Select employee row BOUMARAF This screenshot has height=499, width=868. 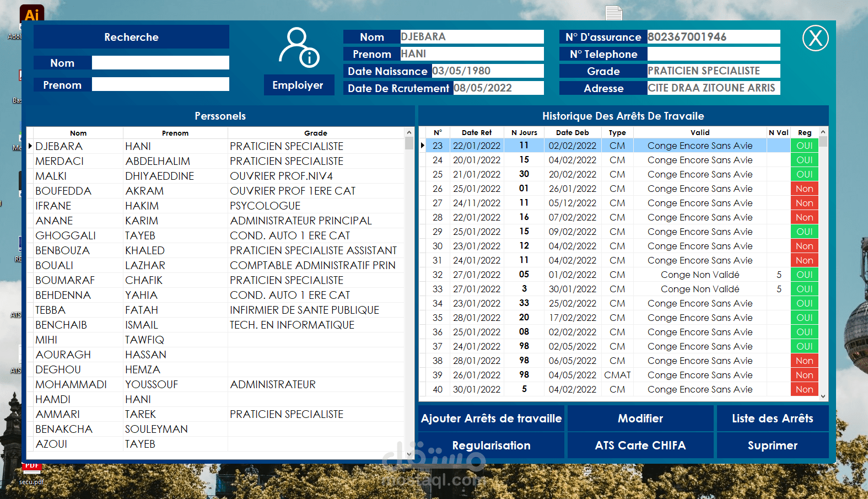pos(215,280)
